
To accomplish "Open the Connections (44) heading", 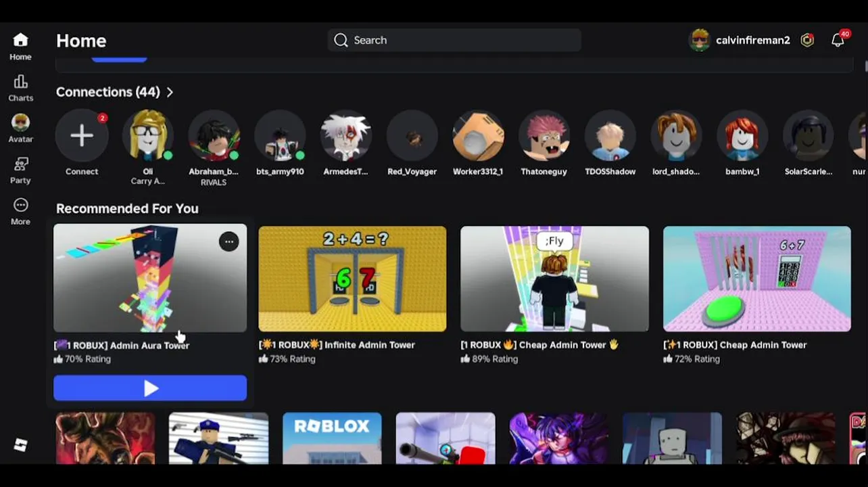I will coord(107,92).
